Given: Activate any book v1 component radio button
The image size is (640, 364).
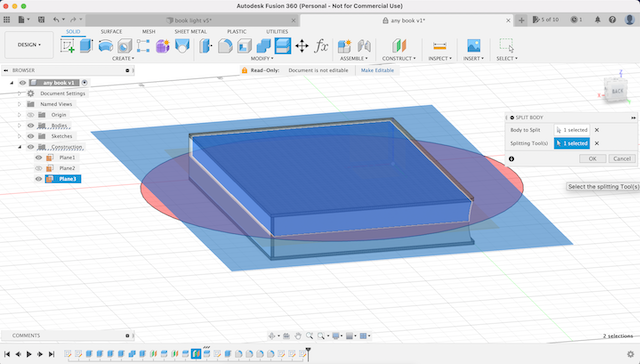Looking at the screenshot, I should [84, 82].
